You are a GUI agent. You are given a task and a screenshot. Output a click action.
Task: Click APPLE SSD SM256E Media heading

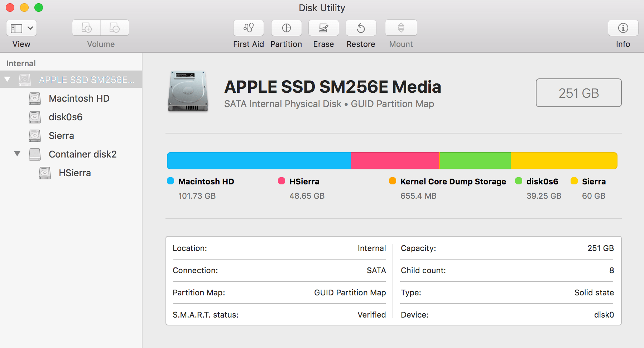pos(333,87)
